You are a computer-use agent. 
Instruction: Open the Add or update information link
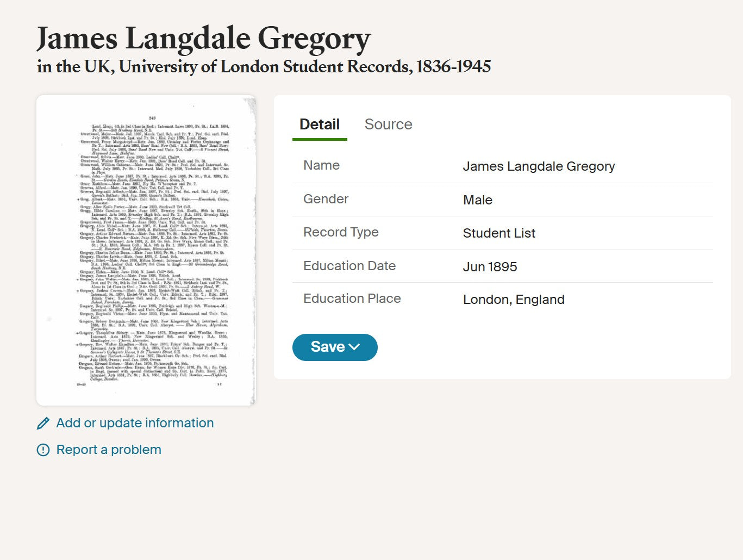pyautogui.click(x=135, y=423)
